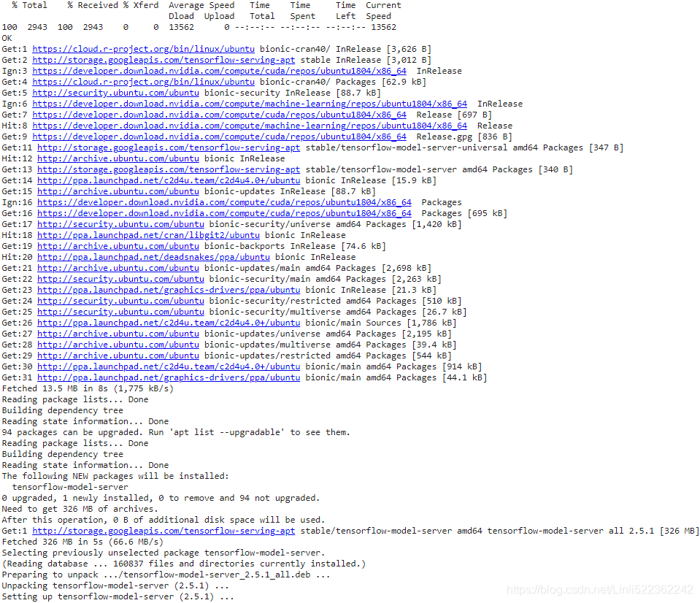
Task: Click '(Reading database ... 160837 files' line
Action: 183,563
